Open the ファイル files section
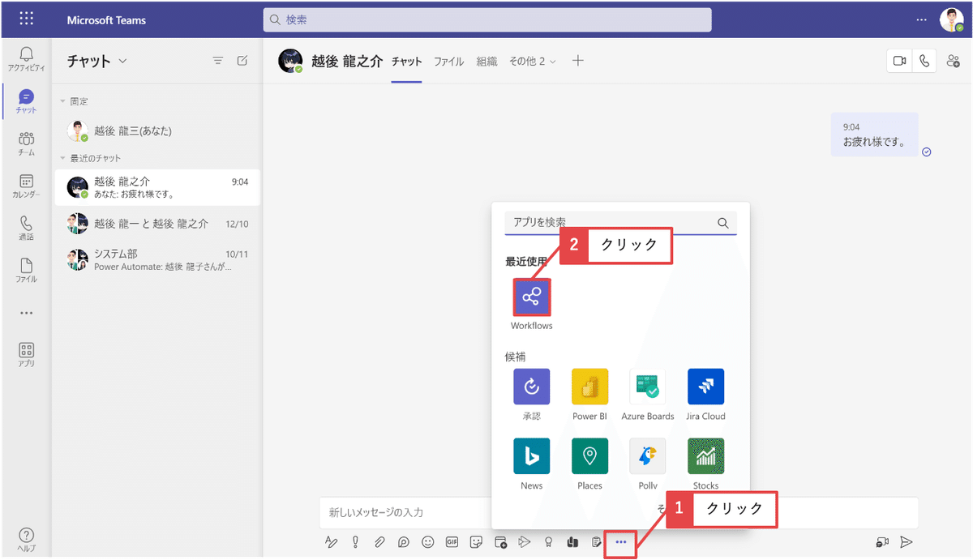Screen dimensions: 973x560 pos(26,271)
